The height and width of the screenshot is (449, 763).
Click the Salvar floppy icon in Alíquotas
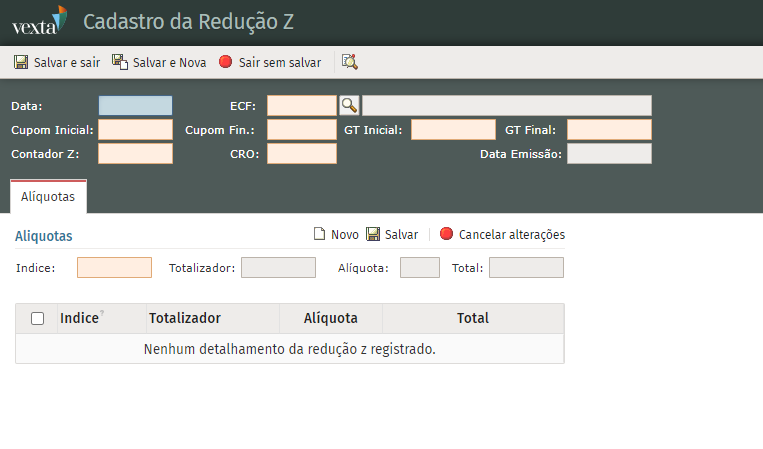373,234
